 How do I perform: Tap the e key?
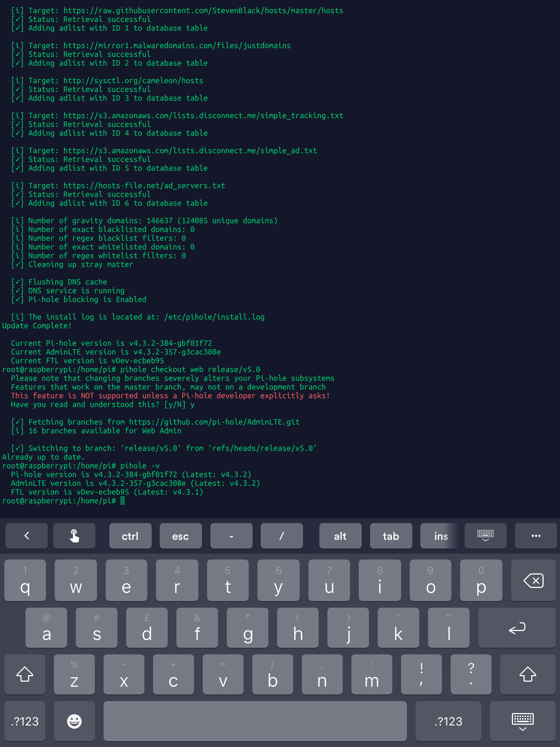click(126, 580)
